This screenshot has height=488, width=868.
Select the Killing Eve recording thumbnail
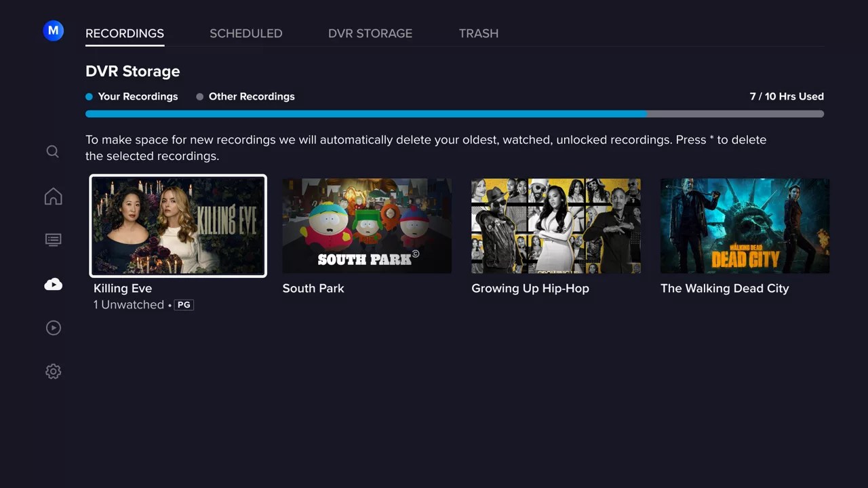[x=178, y=226]
